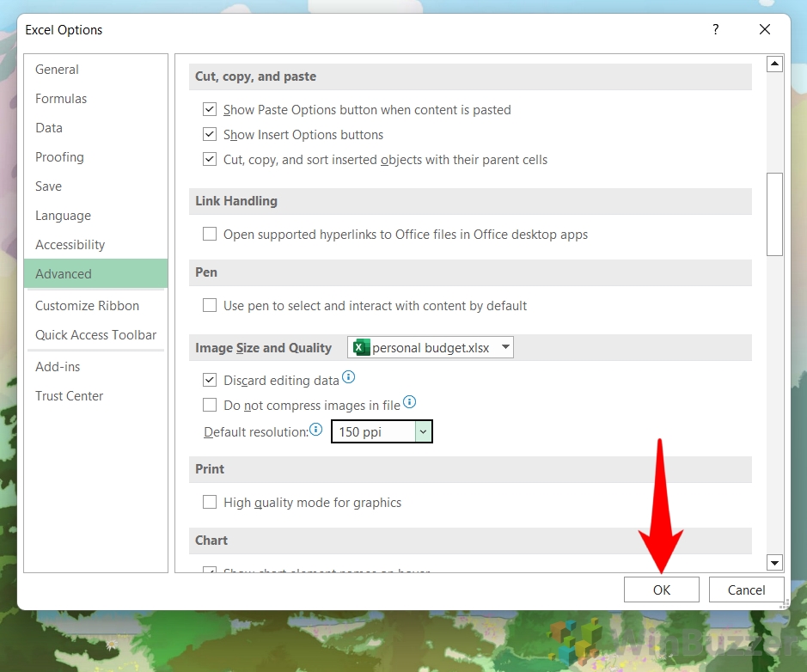Toggle Show Paste Options button checkbox

coord(210,110)
